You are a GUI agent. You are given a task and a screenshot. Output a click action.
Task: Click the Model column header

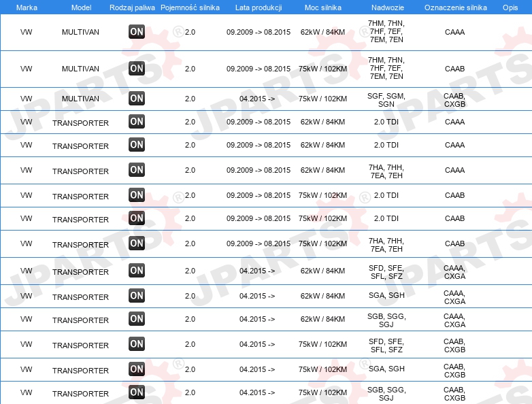coord(81,7)
